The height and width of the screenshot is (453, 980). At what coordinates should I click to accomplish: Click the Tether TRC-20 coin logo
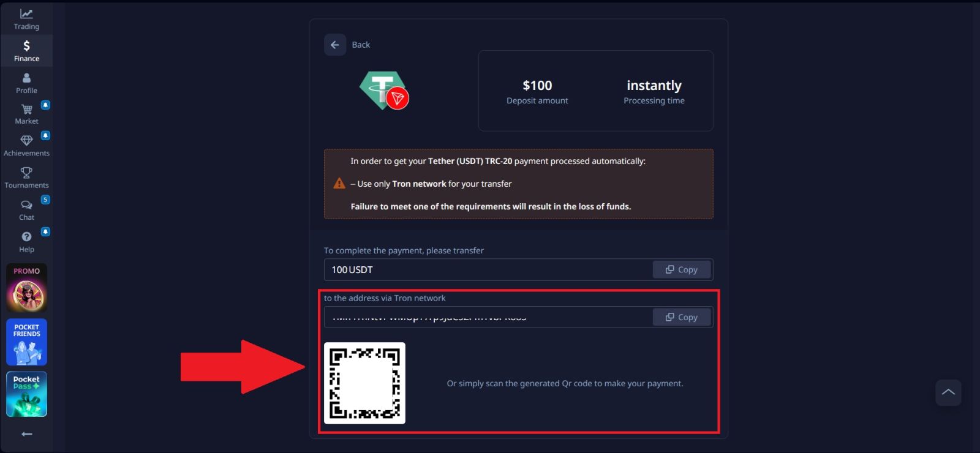(x=384, y=91)
